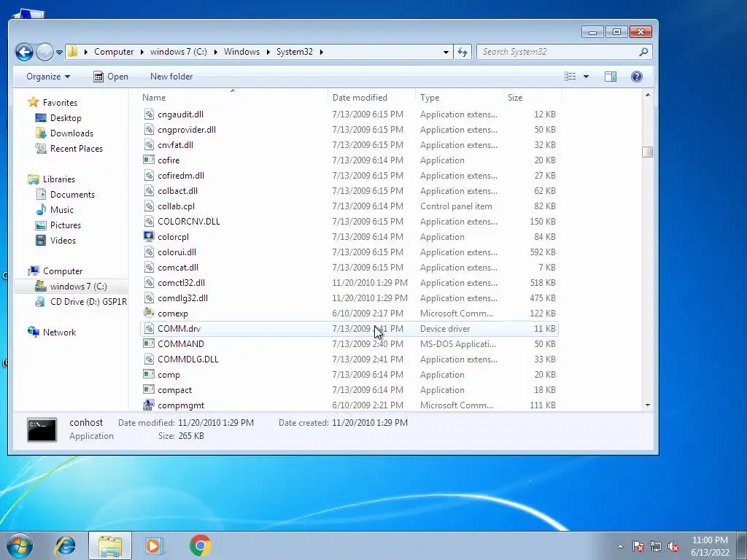
Task: Open the Music library
Action: pyautogui.click(x=62, y=210)
